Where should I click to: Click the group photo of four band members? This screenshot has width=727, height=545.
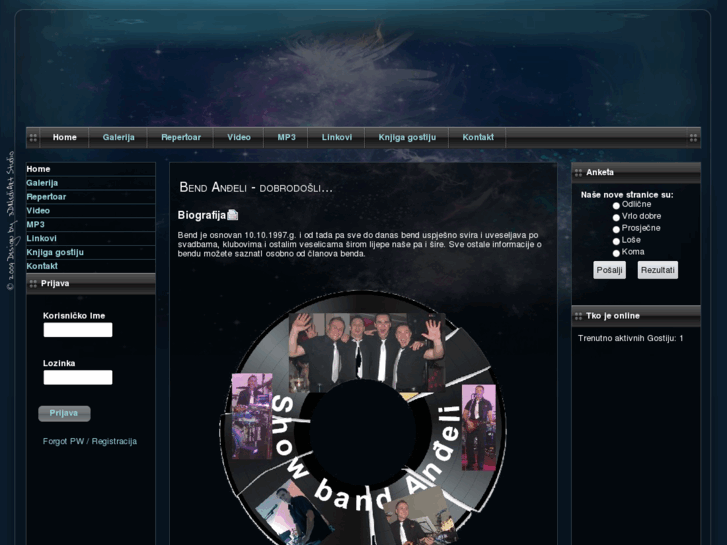tap(367, 353)
